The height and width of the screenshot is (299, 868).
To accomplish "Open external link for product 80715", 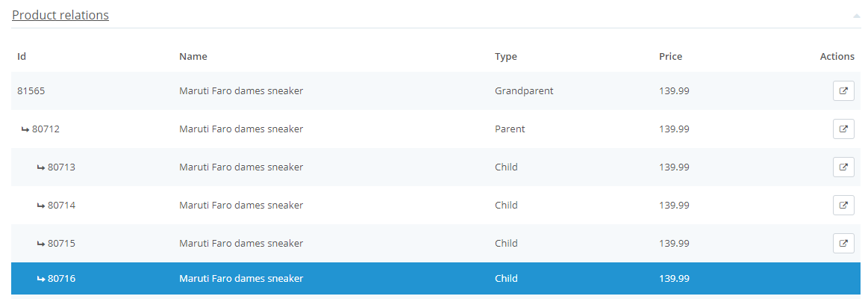I will (843, 244).
